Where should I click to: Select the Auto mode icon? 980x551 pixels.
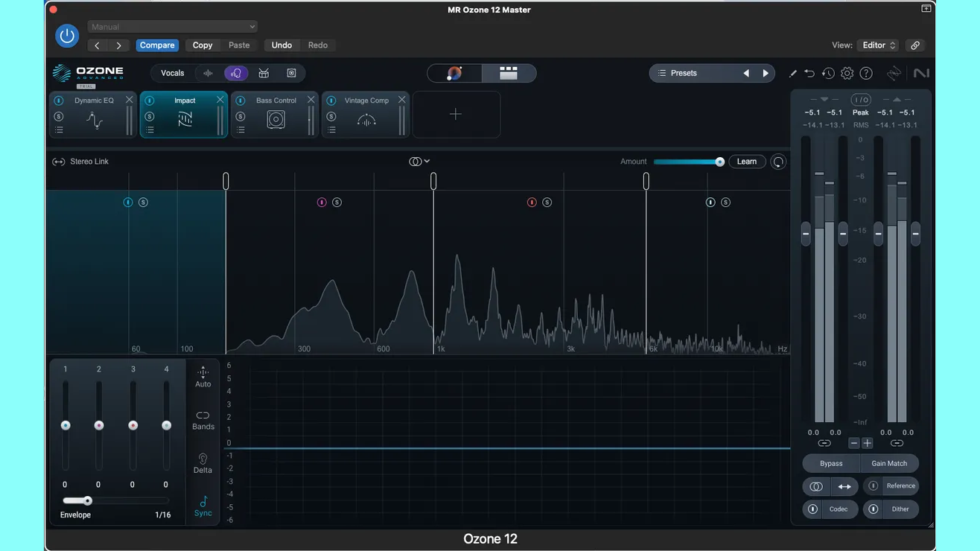pos(203,372)
